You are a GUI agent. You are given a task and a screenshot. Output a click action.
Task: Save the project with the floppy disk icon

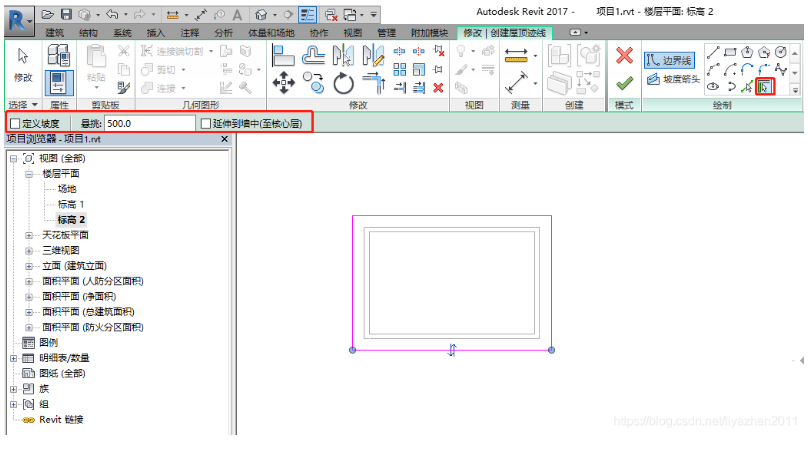[66, 14]
